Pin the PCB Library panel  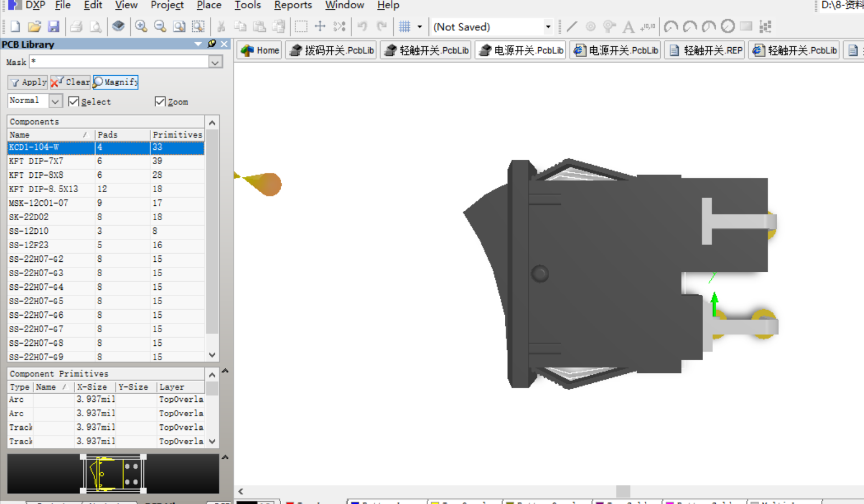[x=212, y=44]
